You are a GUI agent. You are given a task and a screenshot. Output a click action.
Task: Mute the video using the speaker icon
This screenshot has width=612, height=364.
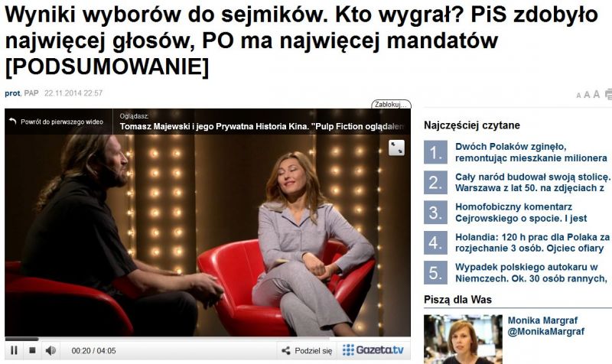click(50, 350)
